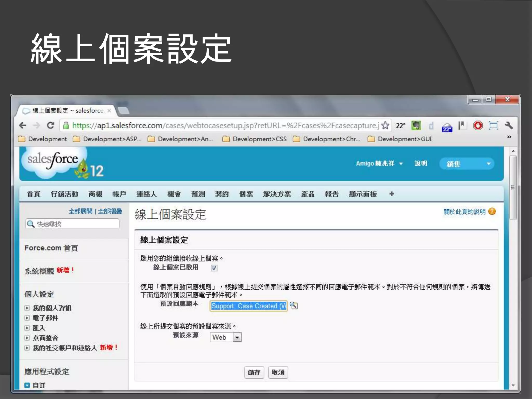Open the Development bookmarks folder

(43, 139)
